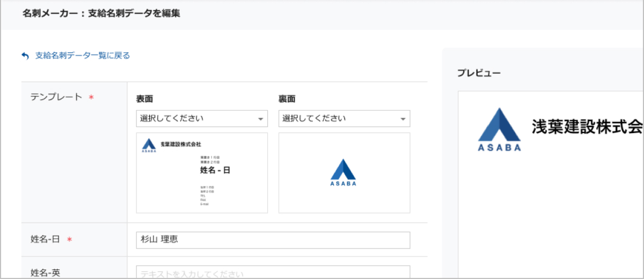The width and height of the screenshot is (644, 279).
Task: Click the 表面 dropdown caret arrow
Action: tap(260, 119)
